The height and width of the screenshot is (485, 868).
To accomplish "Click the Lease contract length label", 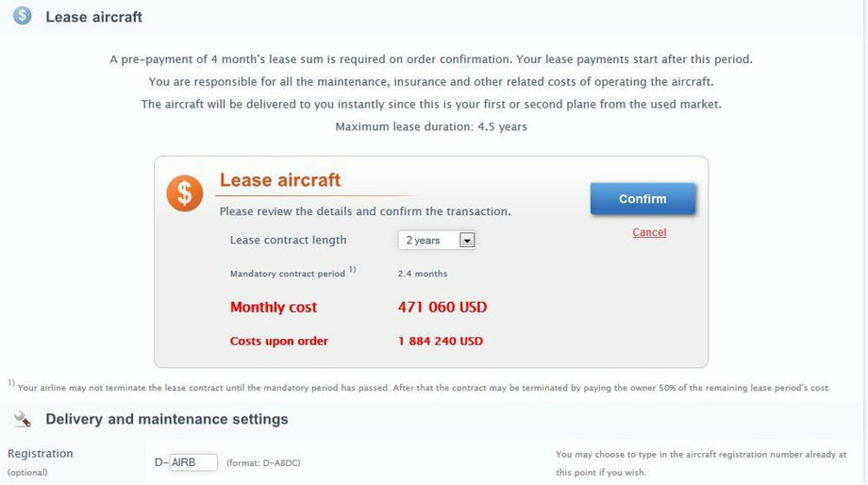I will coord(289,241).
